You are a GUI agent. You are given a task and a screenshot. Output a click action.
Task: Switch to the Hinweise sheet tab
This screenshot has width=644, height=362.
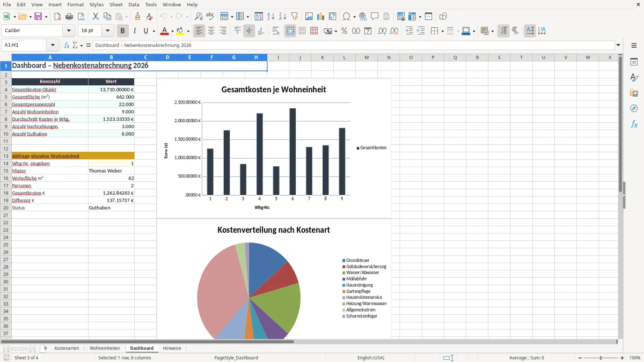click(172, 348)
